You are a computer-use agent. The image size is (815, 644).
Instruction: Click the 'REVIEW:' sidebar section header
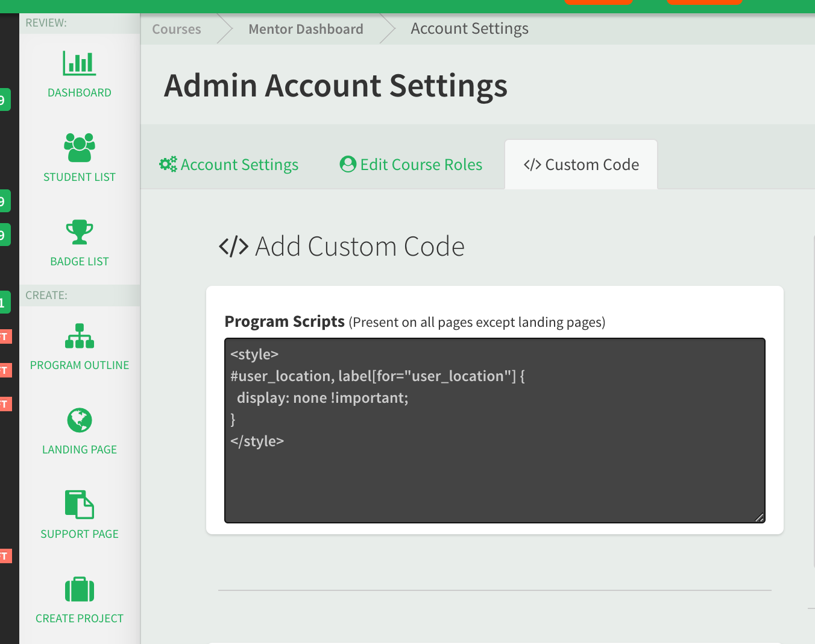46,23
